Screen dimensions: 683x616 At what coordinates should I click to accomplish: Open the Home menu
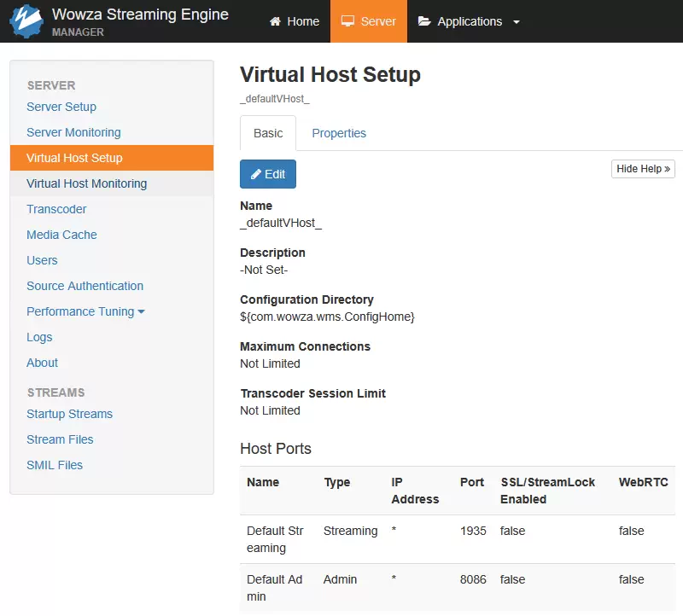tap(295, 21)
